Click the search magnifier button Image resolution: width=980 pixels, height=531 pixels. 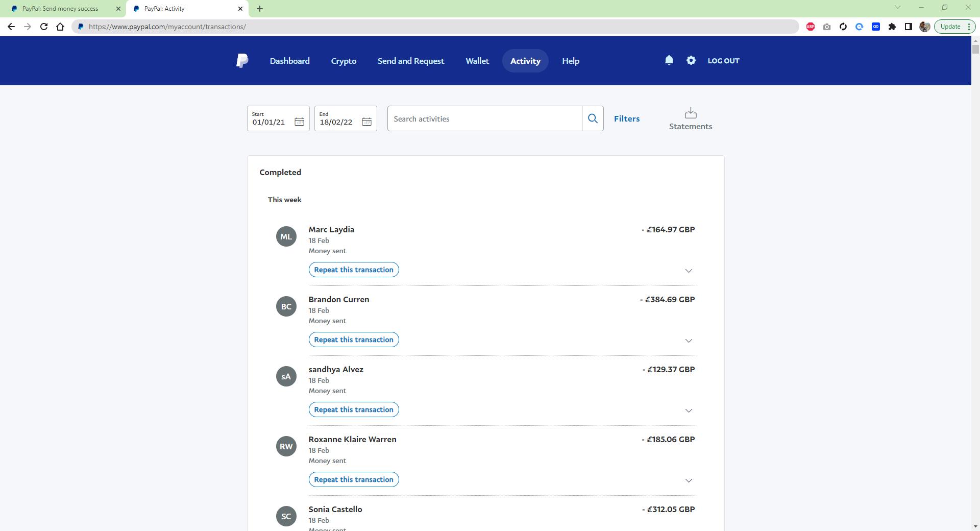tap(593, 118)
